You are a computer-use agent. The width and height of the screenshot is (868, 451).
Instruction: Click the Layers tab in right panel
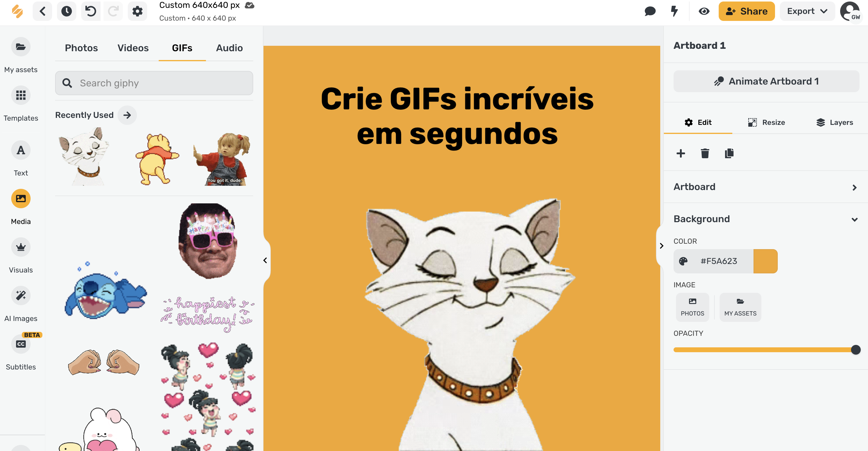[833, 122]
